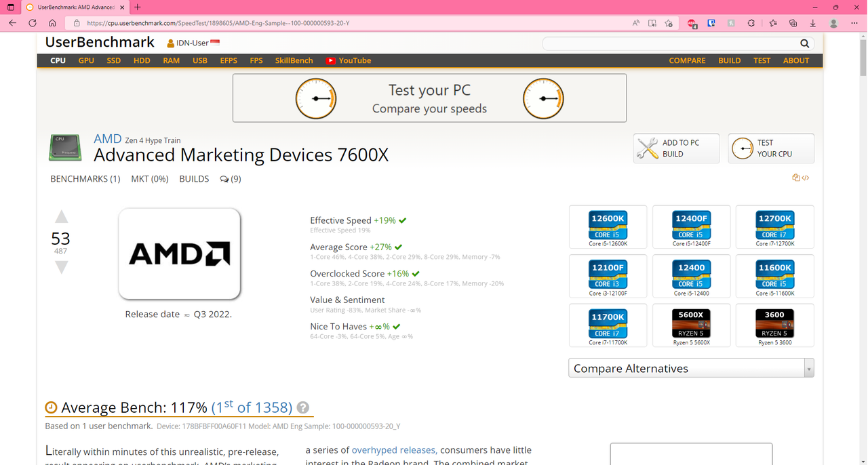The height and width of the screenshot is (465, 868).
Task: Open the Average Bench help question mark
Action: tap(303, 407)
